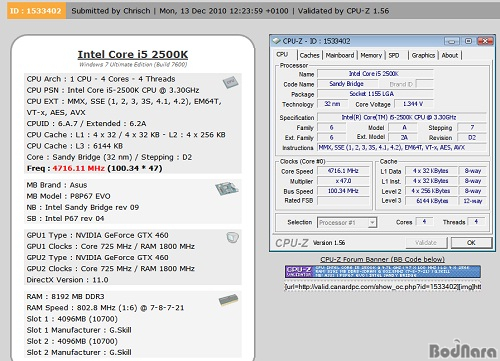This screenshot has height=361, width=500.
Task: Open the About tab
Action: [450, 55]
